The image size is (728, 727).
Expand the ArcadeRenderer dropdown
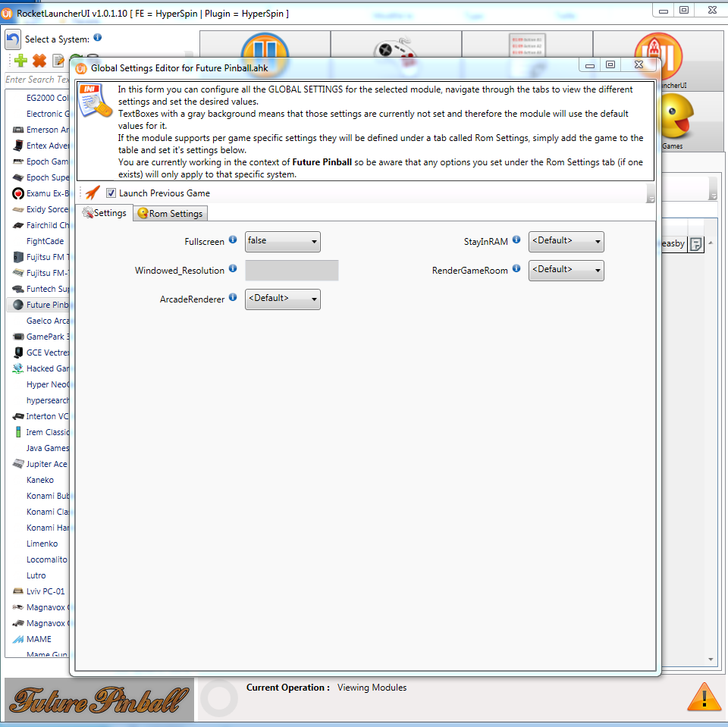(x=282, y=299)
